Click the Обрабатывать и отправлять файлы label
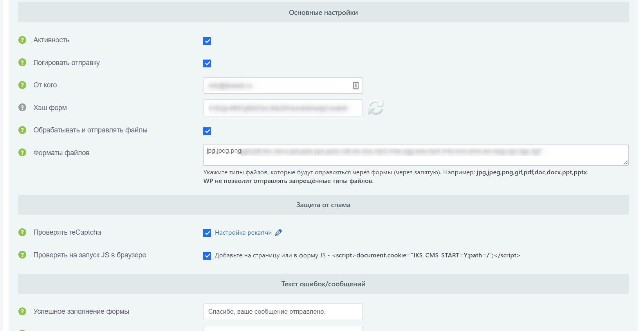This screenshot has height=331, width=644. [x=90, y=130]
